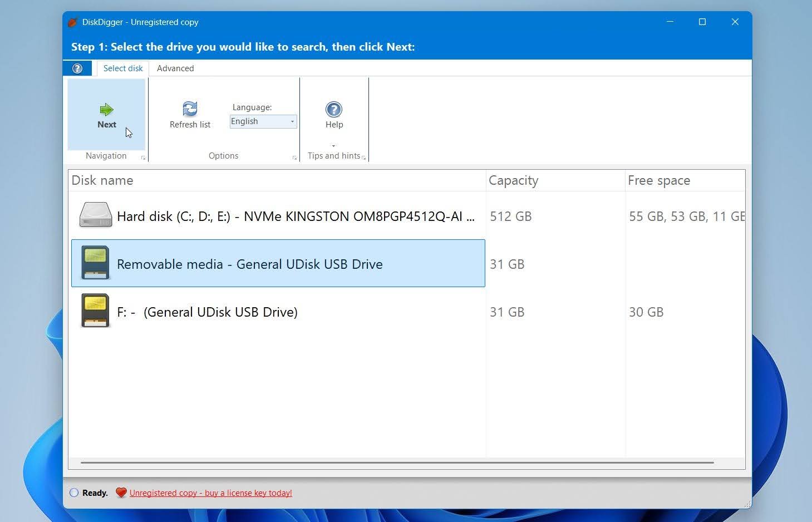This screenshot has height=522, width=812.
Task: Click the Refresh list label
Action: click(x=190, y=125)
